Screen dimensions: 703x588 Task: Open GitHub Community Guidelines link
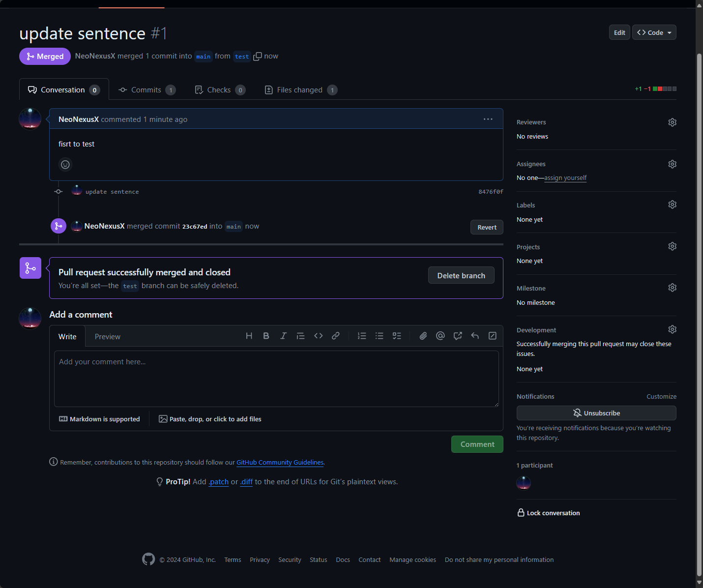tap(280, 462)
